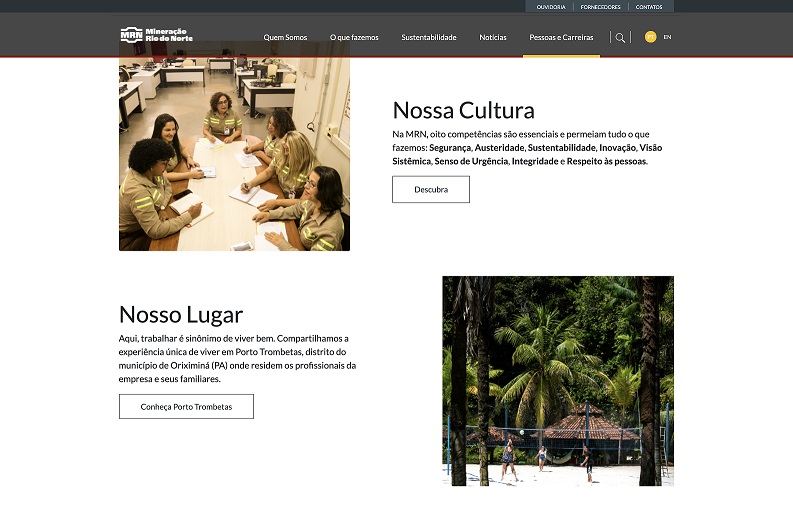Viewport: 793px width, 517px height.
Task: Switch site language to EN
Action: (x=667, y=37)
